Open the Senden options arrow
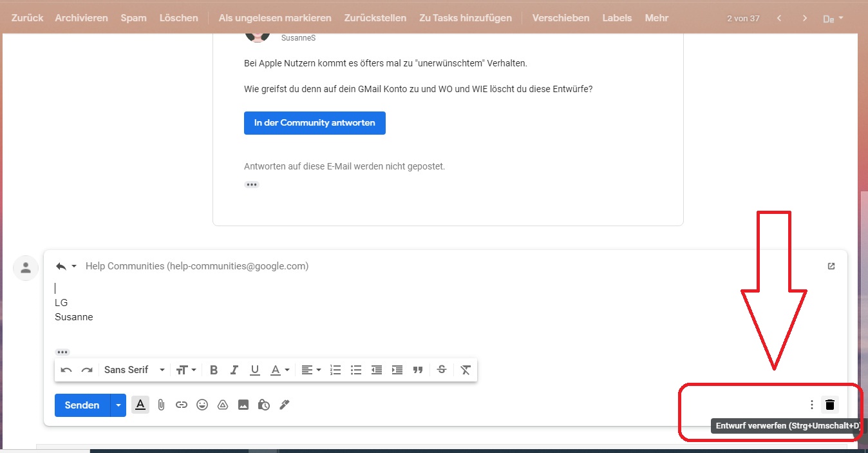868x453 pixels. [118, 405]
